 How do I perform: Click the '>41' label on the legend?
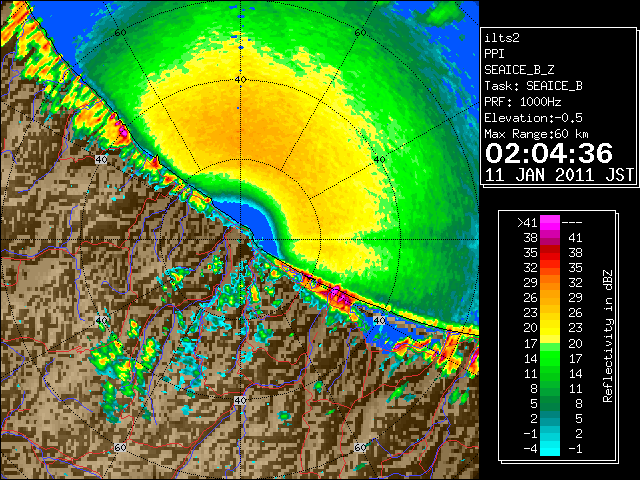pyautogui.click(x=527, y=223)
